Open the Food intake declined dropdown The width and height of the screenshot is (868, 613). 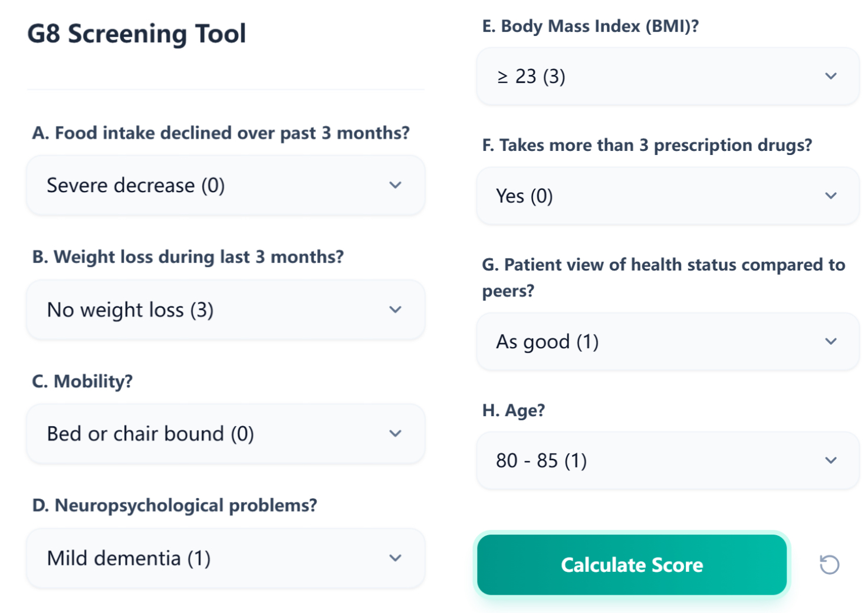[225, 185]
